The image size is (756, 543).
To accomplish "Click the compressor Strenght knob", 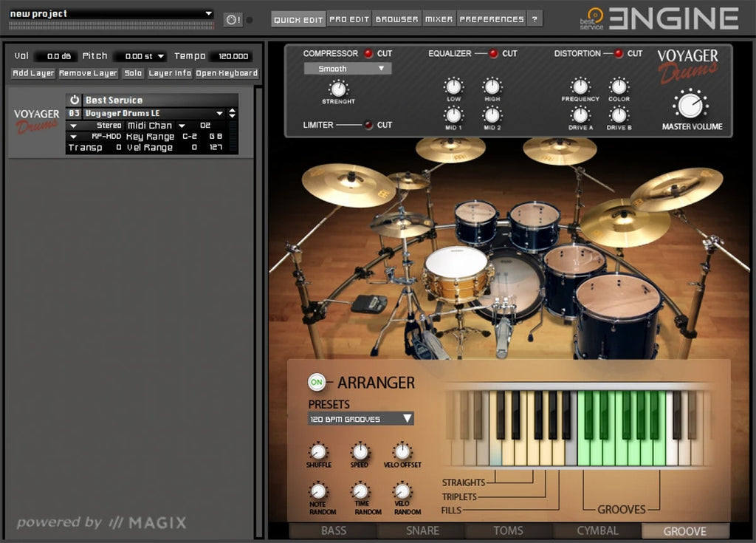I will [x=337, y=88].
